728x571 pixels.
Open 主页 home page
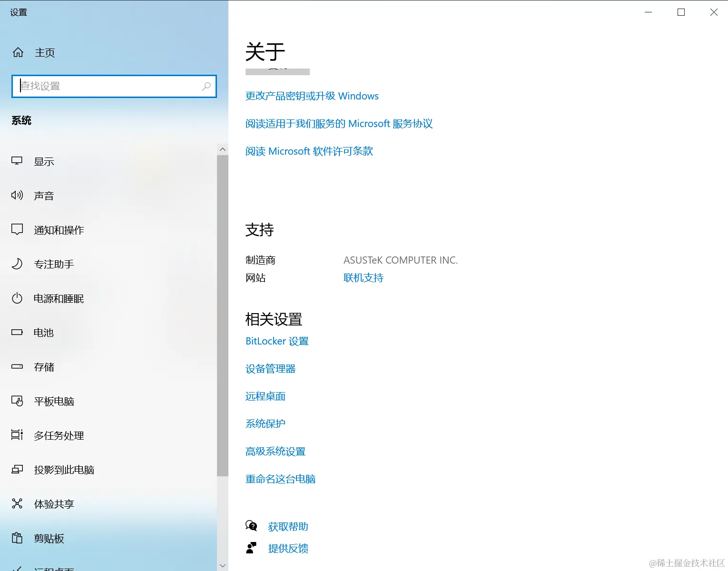(x=45, y=53)
